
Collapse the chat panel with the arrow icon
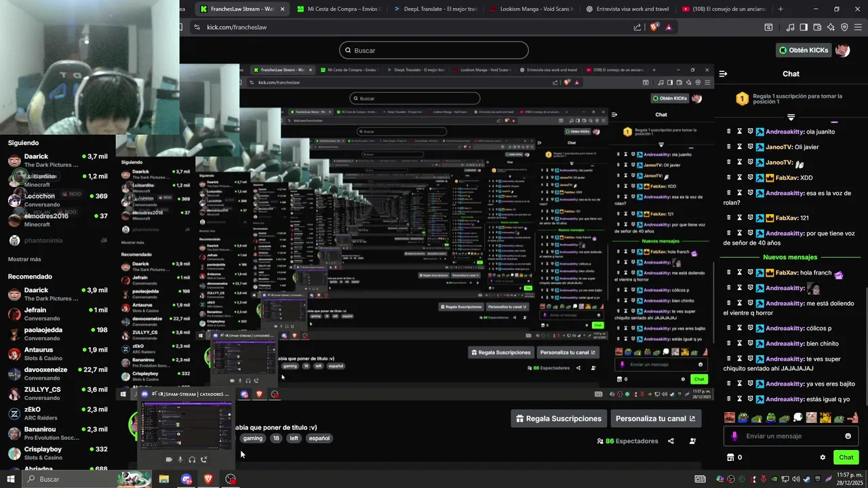pos(723,74)
